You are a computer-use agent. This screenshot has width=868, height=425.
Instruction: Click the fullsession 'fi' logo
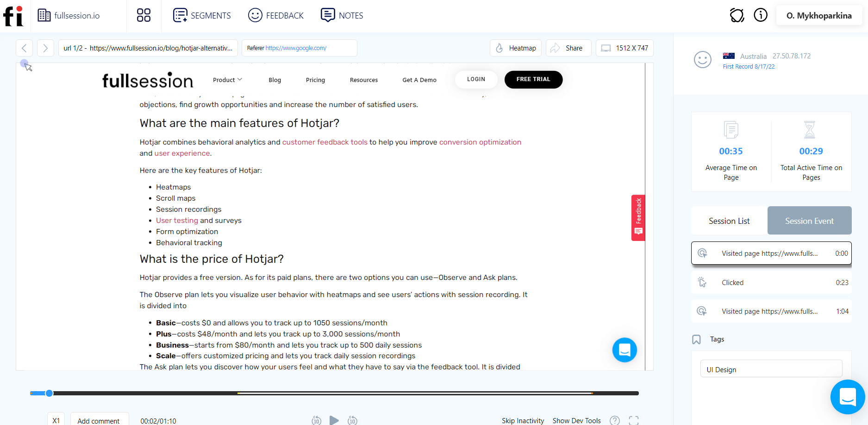point(13,16)
